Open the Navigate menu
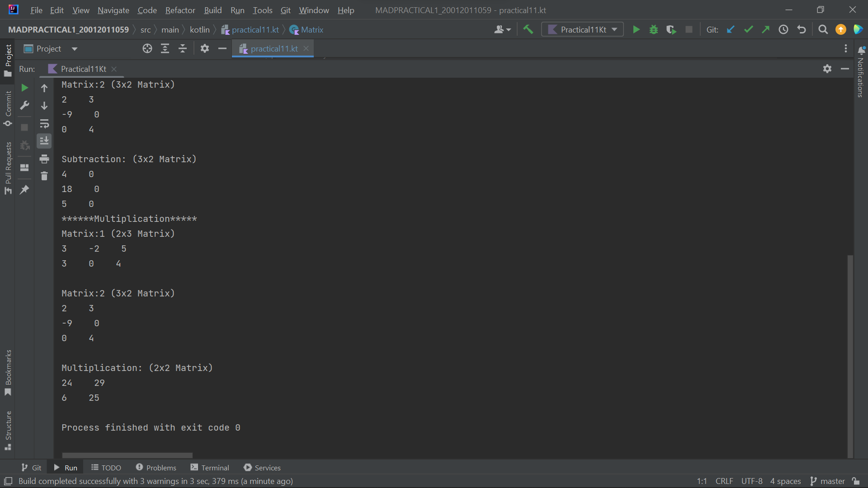Screen dimensions: 868x488 (x=113, y=10)
